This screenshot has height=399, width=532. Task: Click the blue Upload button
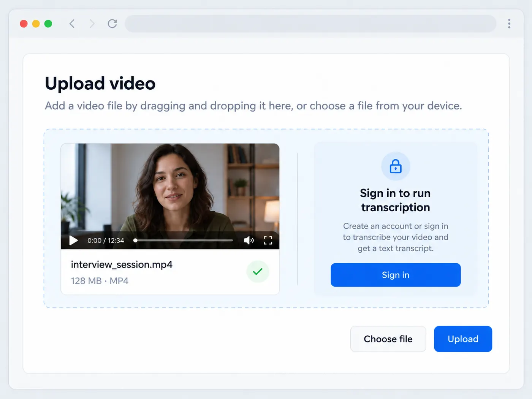click(463, 339)
